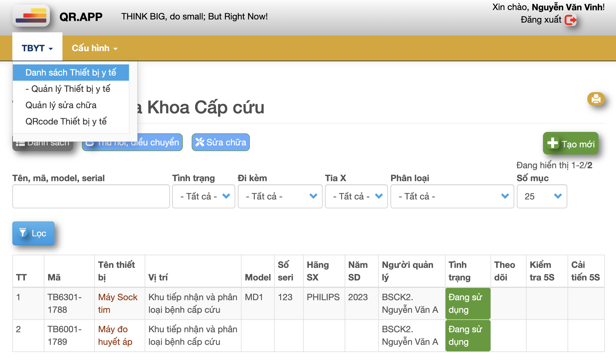Viewport: 616px width, 364px height.
Task: Click the QR.APP logo icon
Action: pyautogui.click(x=31, y=16)
